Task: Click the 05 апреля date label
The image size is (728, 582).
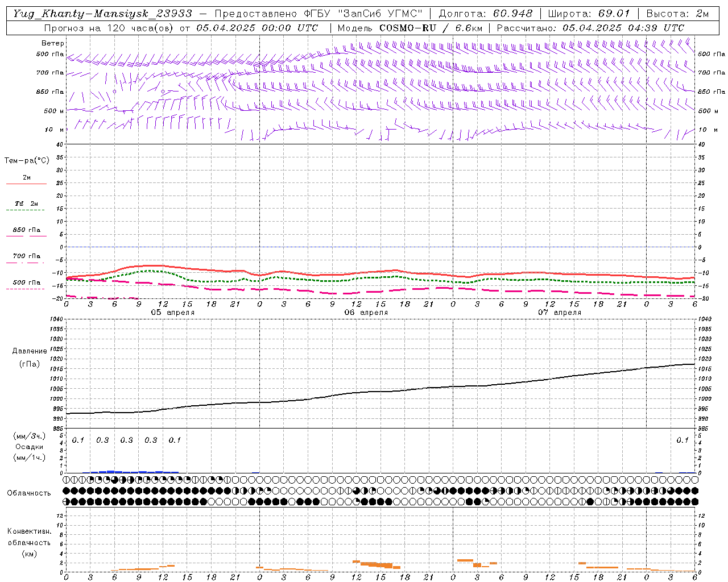Action: click(173, 313)
